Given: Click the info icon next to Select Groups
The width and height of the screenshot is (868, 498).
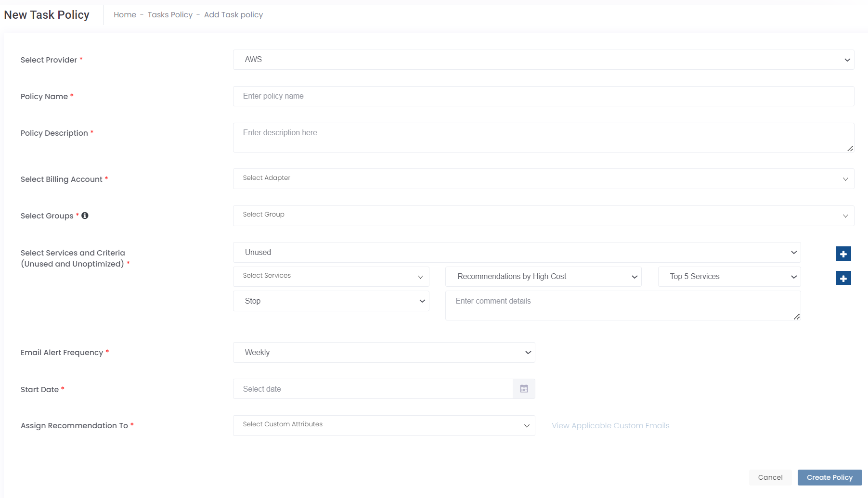Looking at the screenshot, I should point(85,216).
